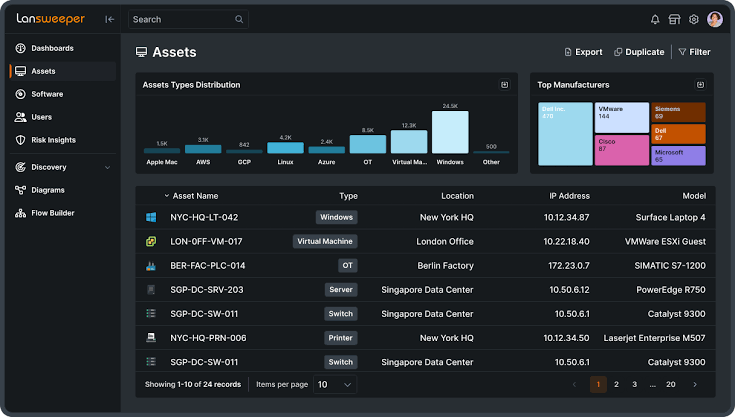The height and width of the screenshot is (417, 735).
Task: Click the Server type tag
Action: point(341,290)
